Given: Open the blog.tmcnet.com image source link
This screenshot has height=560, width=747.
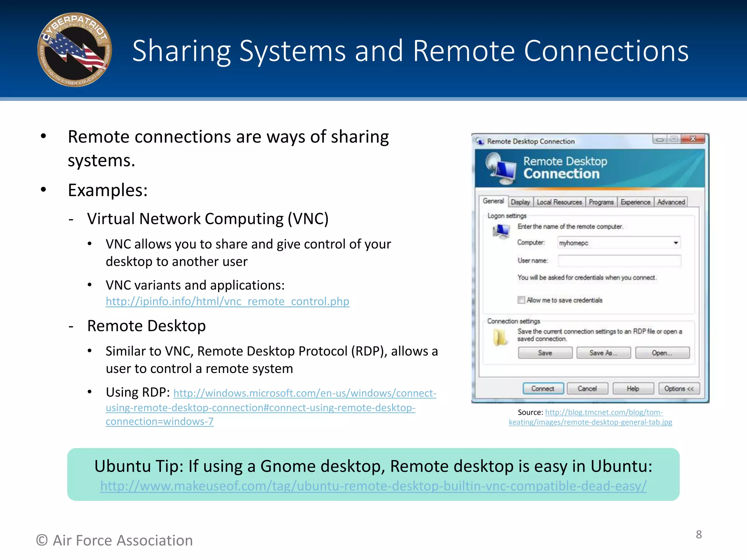Looking at the screenshot, I should pyautogui.click(x=591, y=417).
